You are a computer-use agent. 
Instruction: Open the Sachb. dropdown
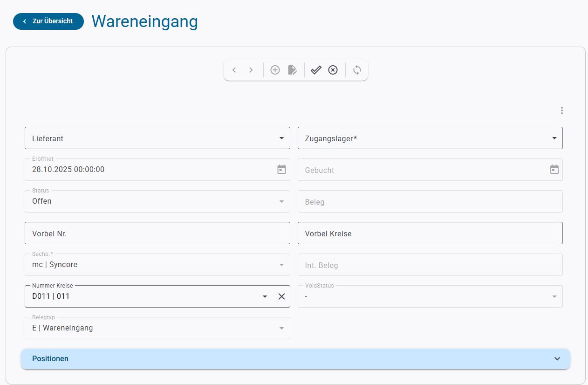281,265
